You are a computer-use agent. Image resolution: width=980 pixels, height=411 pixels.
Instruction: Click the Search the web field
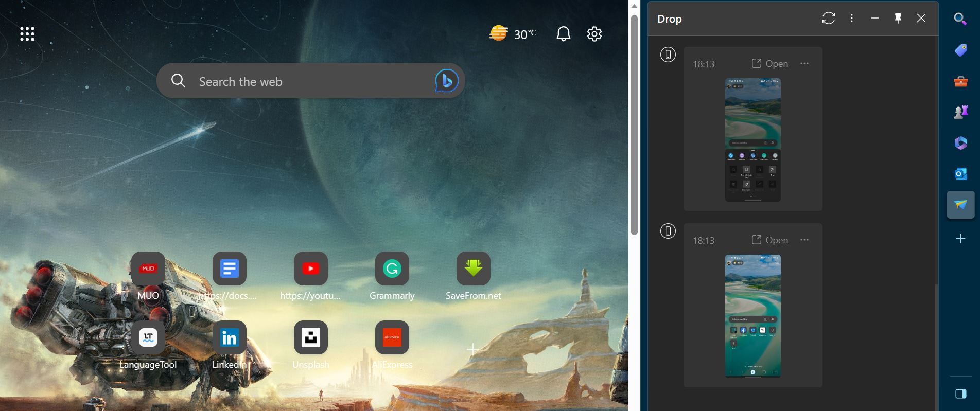tap(311, 81)
